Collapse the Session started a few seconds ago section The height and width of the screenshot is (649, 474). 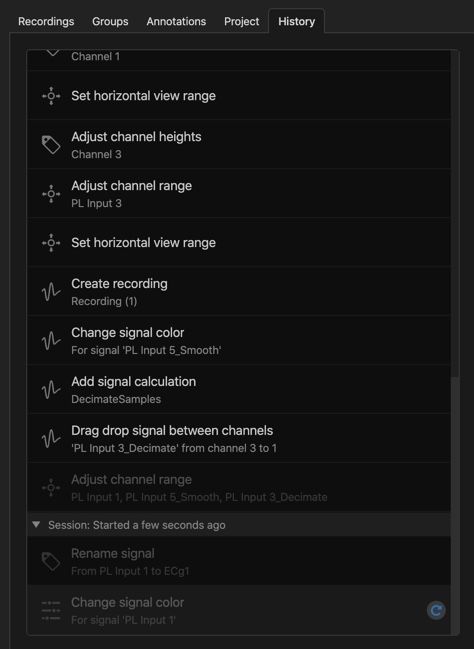(36, 525)
